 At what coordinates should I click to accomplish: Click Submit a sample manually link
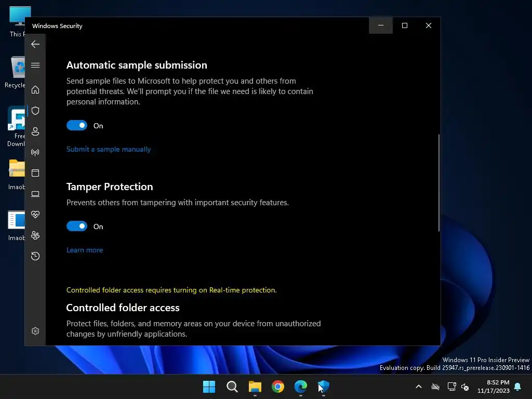(109, 149)
